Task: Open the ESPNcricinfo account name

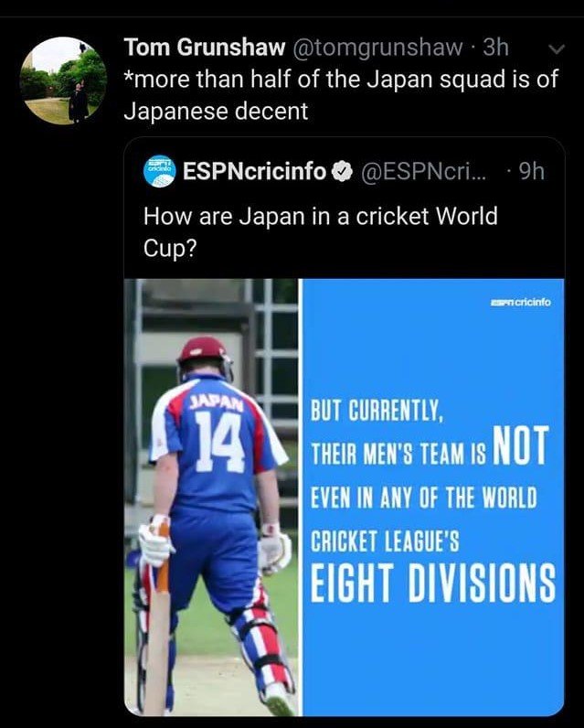Action: pyautogui.click(x=254, y=171)
